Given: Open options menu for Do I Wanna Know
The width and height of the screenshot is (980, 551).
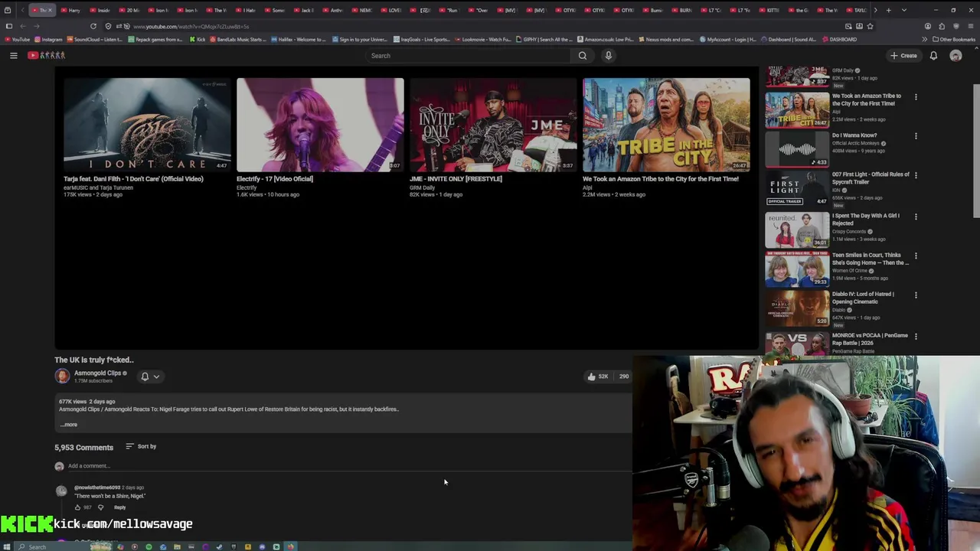Looking at the screenshot, I should pyautogui.click(x=916, y=136).
